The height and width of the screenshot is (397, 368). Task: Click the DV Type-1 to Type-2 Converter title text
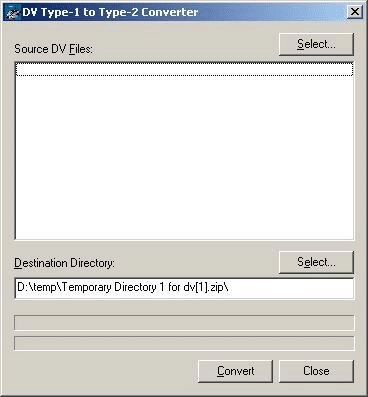click(x=110, y=12)
